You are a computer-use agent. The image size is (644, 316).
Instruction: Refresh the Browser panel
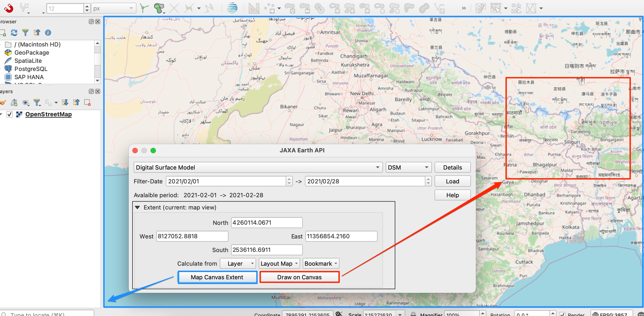(14, 33)
